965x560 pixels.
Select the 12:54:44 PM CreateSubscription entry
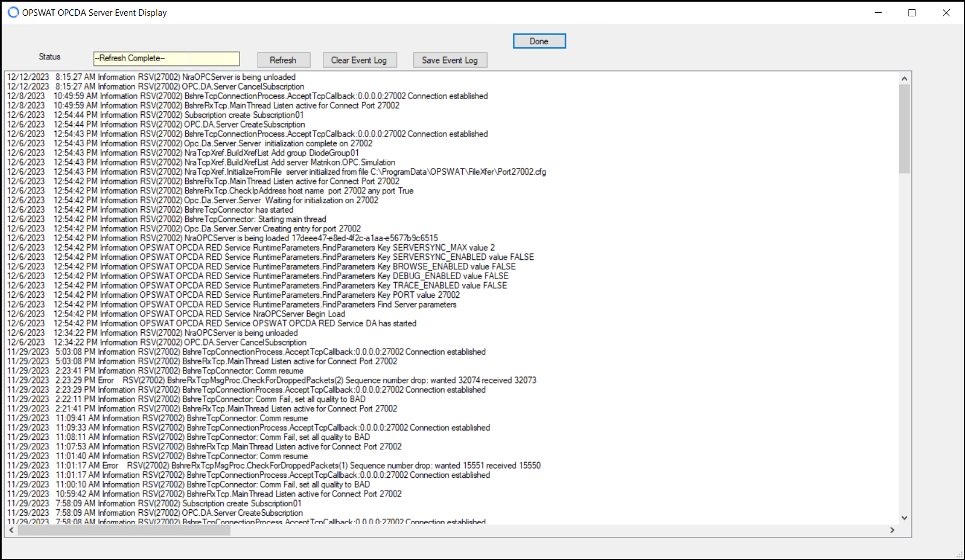(156, 124)
